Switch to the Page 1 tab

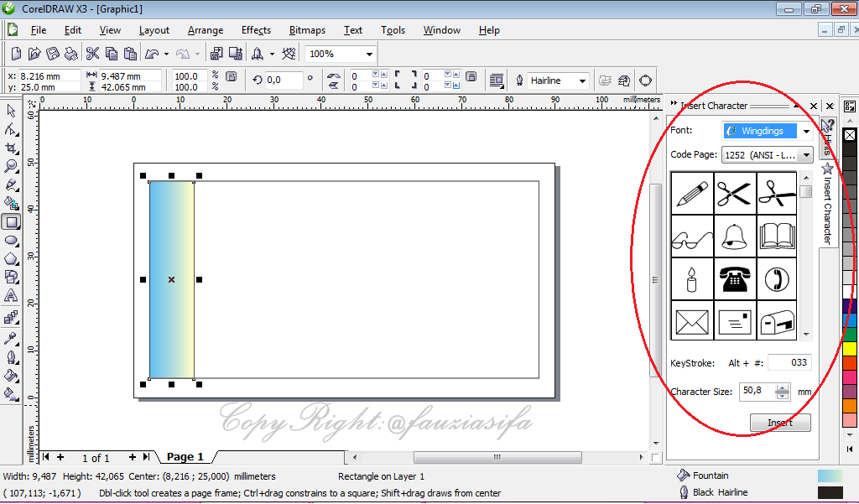(x=185, y=456)
